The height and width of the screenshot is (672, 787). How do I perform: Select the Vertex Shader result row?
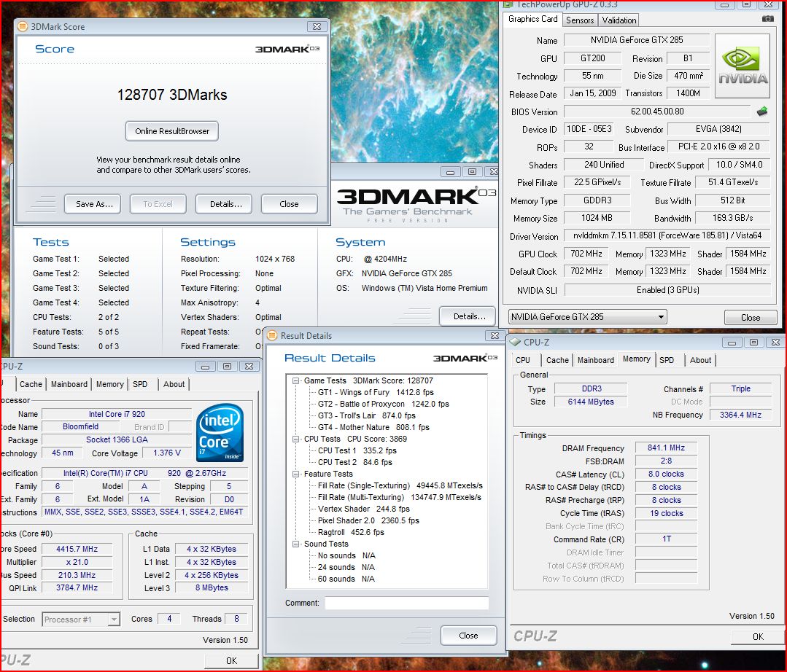pos(364,509)
